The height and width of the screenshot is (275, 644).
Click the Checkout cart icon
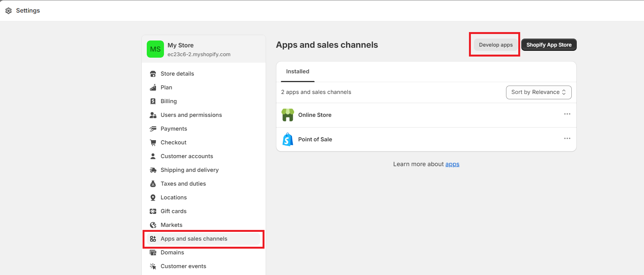click(153, 142)
